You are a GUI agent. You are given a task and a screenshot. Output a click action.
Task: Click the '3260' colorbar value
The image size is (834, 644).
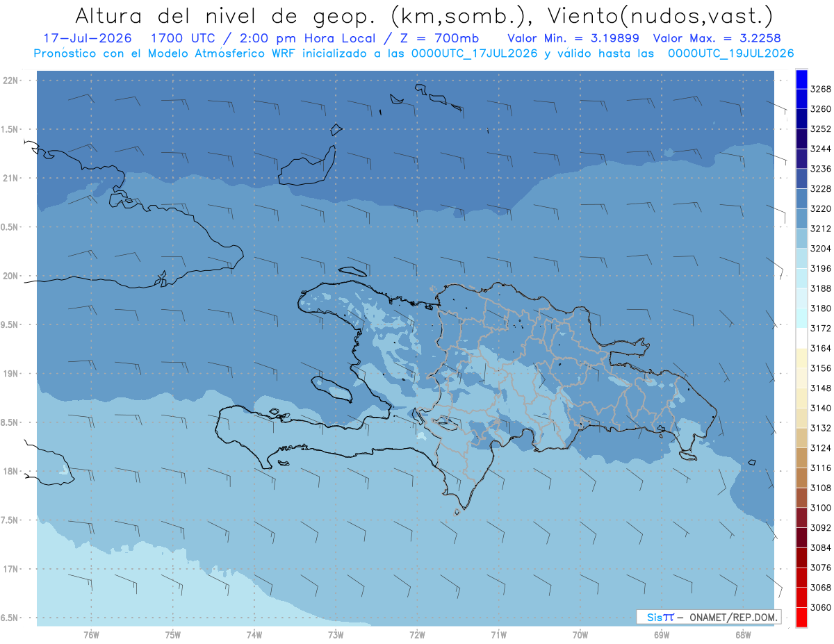pos(821,109)
